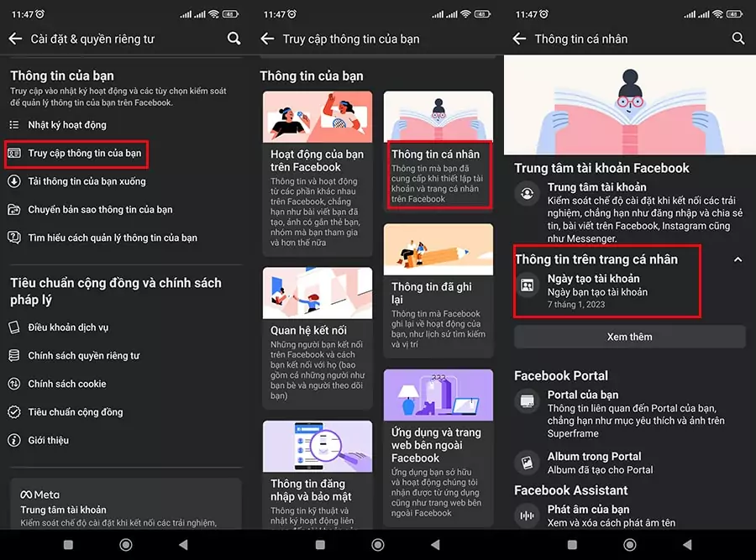Click the Nhật ký hoạt động list icon
This screenshot has height=560, width=756.
[14, 125]
